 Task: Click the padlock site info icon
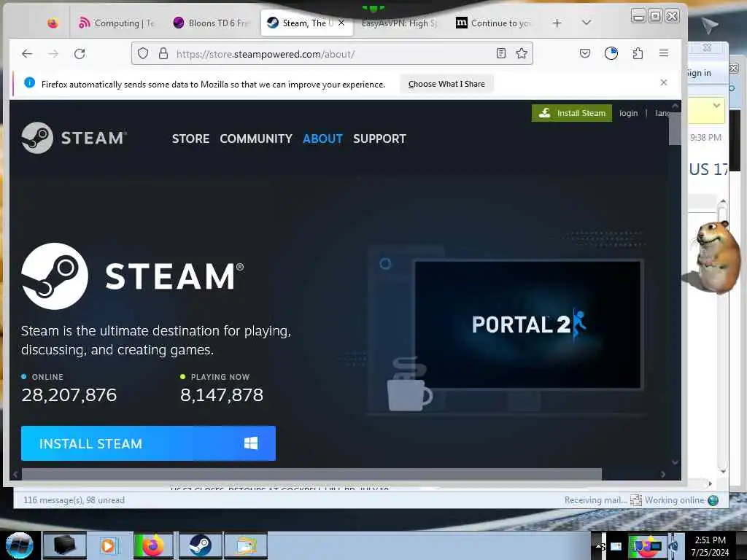click(x=163, y=53)
